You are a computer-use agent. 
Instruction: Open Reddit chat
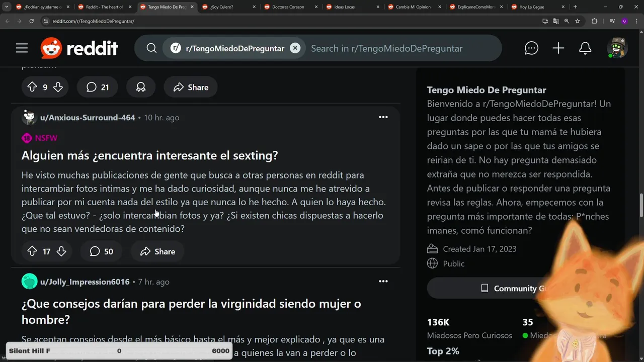[x=531, y=48]
